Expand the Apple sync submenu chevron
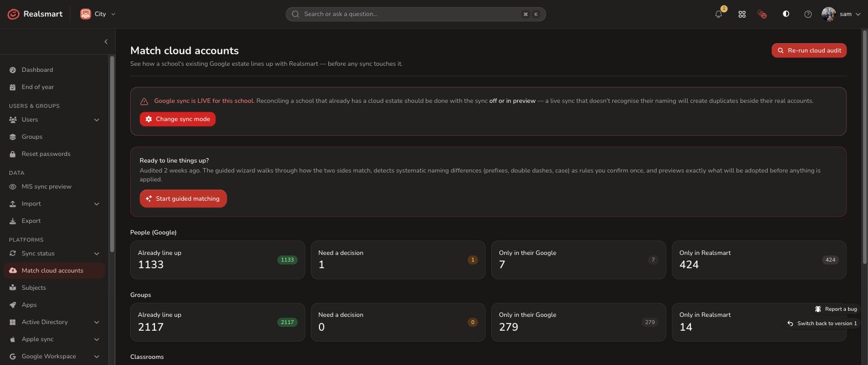 (96, 339)
